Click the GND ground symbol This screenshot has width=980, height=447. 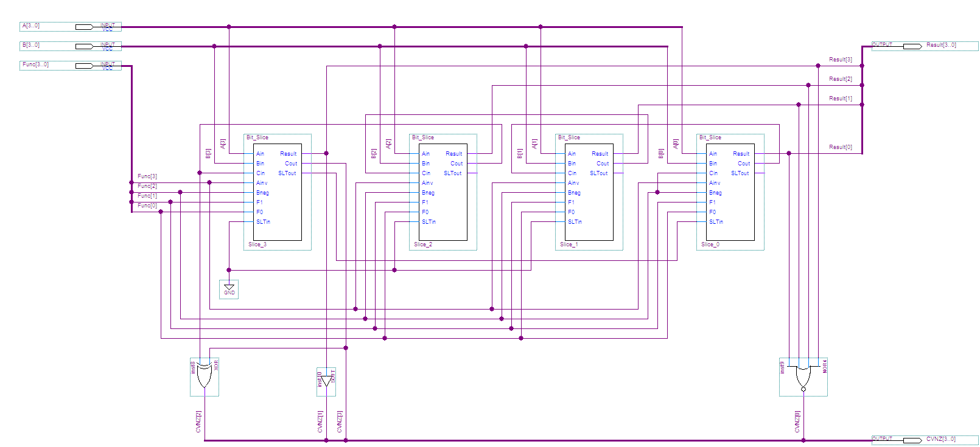click(x=229, y=289)
